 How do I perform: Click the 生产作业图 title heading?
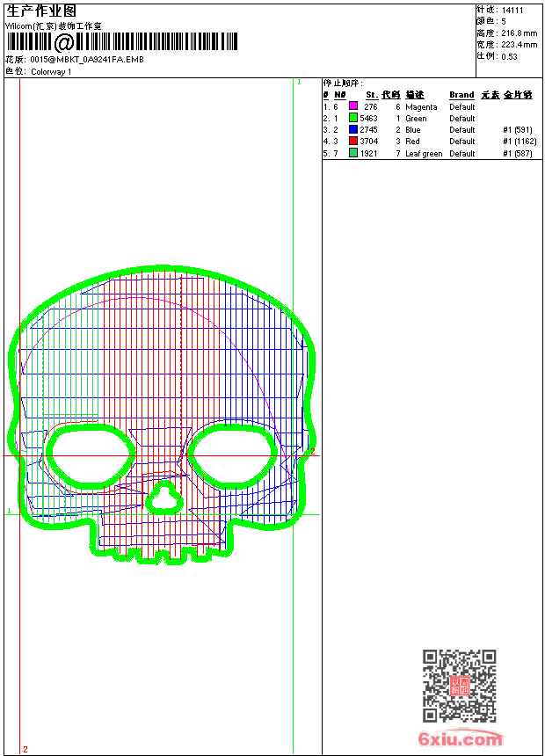pos(40,11)
